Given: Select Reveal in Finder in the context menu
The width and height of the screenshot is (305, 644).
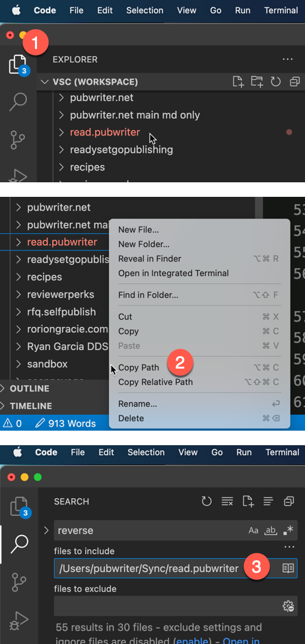Looking at the screenshot, I should coord(149,259).
